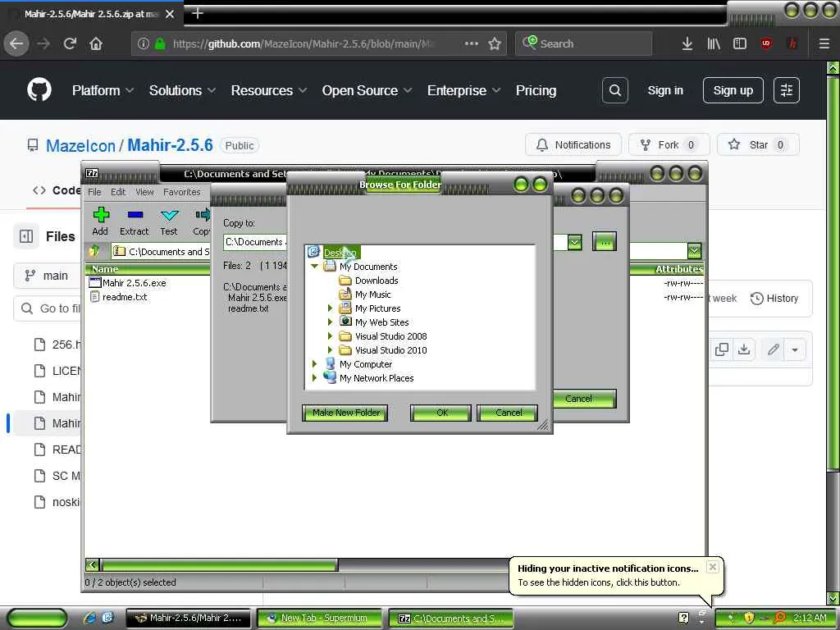Download raw file icon on GitHub
This screenshot has height=630, width=840.
coord(744,349)
